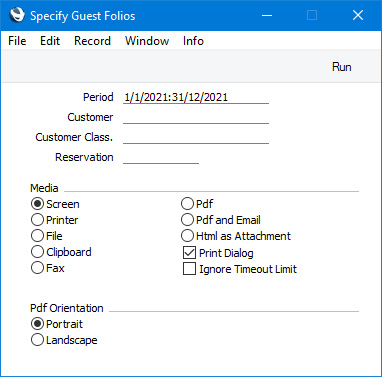The height and width of the screenshot is (377, 382).
Task: Click the application logo in title bar
Action: coord(17,15)
